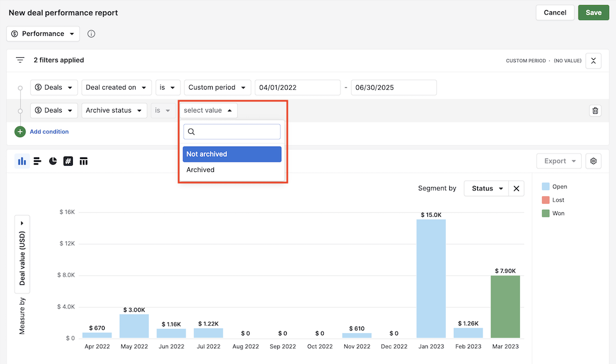Select the Not archived option
The height and width of the screenshot is (364, 616).
(x=232, y=154)
